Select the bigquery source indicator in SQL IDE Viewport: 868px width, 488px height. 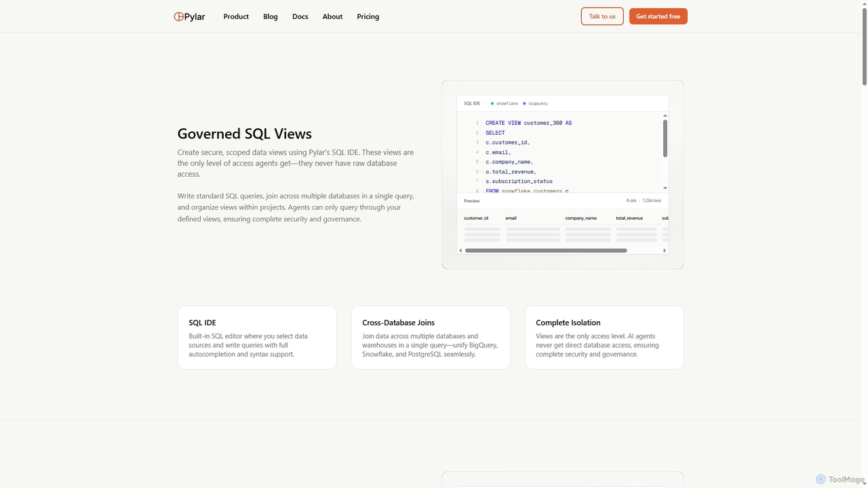click(536, 104)
